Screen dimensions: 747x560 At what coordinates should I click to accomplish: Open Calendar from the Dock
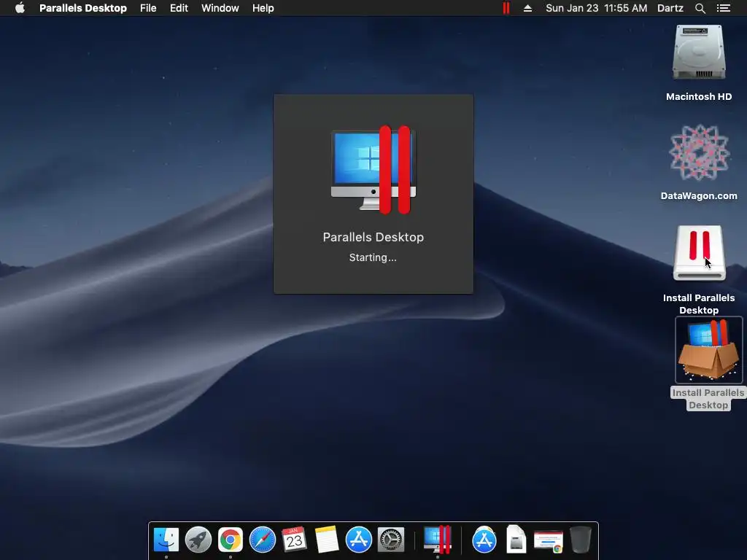pyautogui.click(x=295, y=540)
